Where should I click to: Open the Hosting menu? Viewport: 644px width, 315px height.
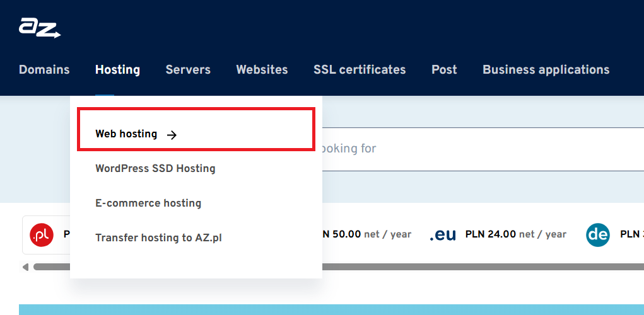(x=117, y=70)
